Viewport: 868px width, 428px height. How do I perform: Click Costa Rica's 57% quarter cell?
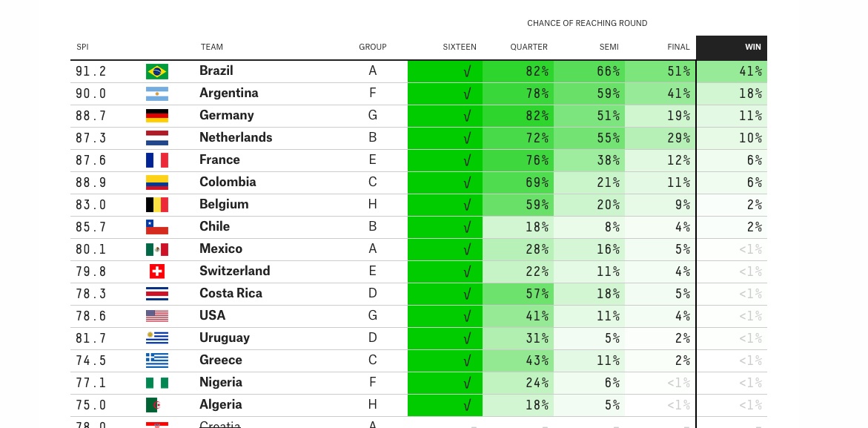[x=518, y=294]
